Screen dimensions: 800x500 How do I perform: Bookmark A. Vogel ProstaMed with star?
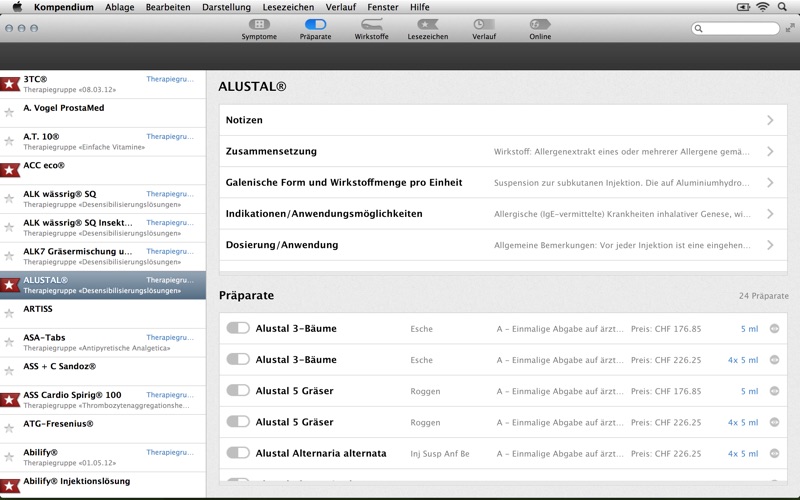[x=9, y=112]
